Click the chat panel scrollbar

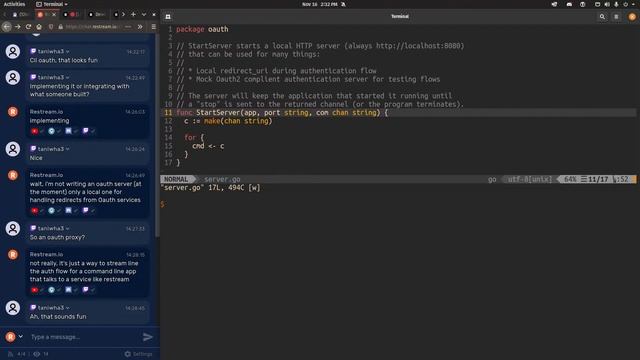pyautogui.click(x=158, y=135)
